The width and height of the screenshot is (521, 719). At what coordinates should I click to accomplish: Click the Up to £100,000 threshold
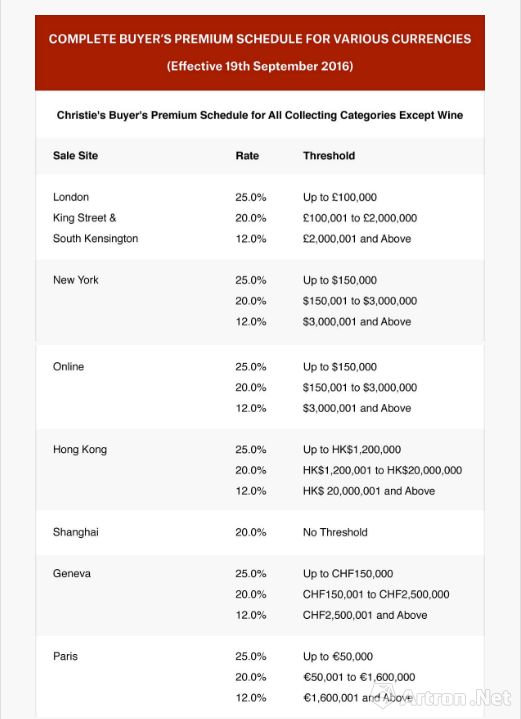tap(339, 197)
